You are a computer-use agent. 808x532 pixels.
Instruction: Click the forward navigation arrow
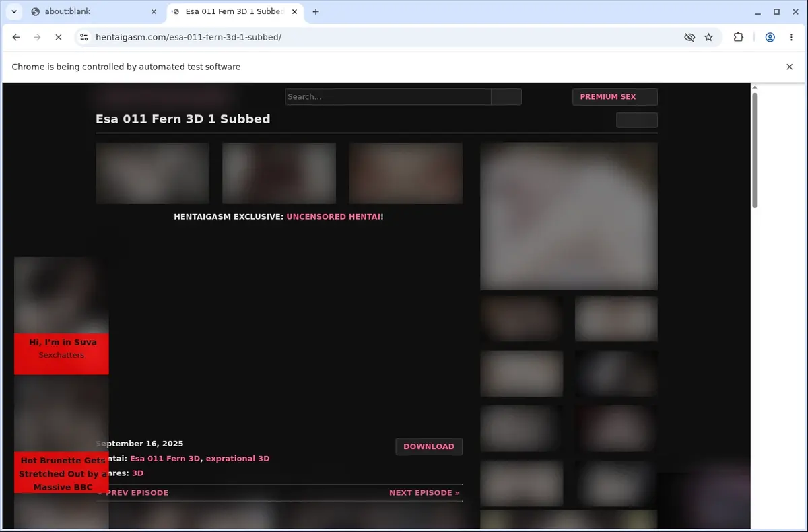[37, 38]
